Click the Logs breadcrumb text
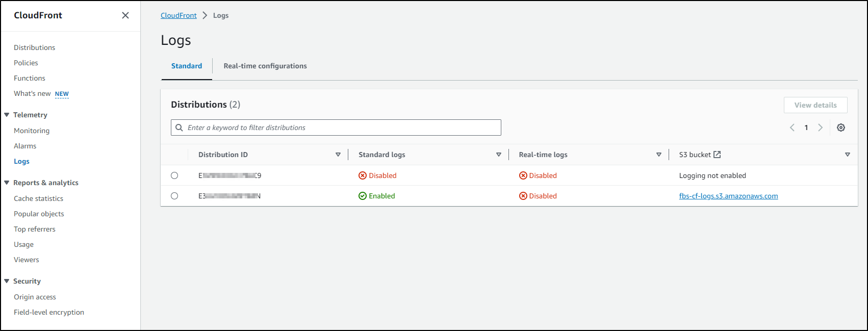Image resolution: width=868 pixels, height=331 pixels. tap(221, 15)
